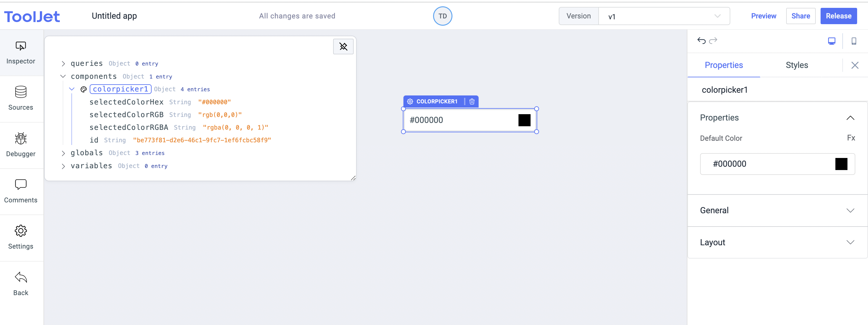Click the palette icon beside colorpicker1 node
Image resolution: width=868 pixels, height=325 pixels.
[x=84, y=89]
